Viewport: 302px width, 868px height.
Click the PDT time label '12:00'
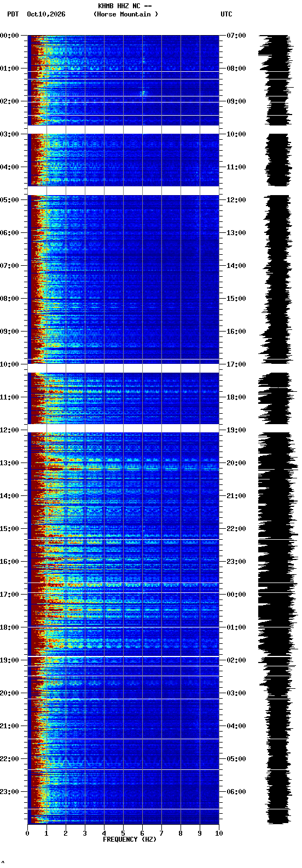[10, 430]
